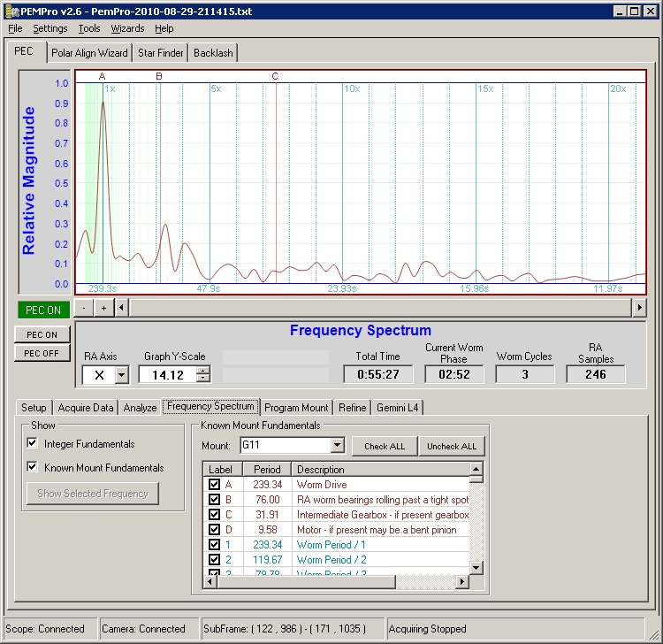Viewport: 663px width, 644px height.
Task: Click fundamentals list scroll down arrow
Action: coord(476,568)
